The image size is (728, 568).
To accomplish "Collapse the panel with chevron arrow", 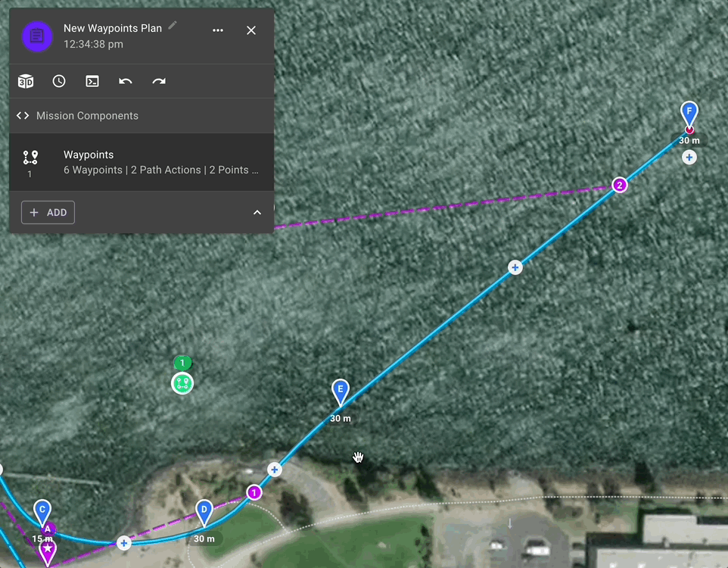I will (257, 212).
